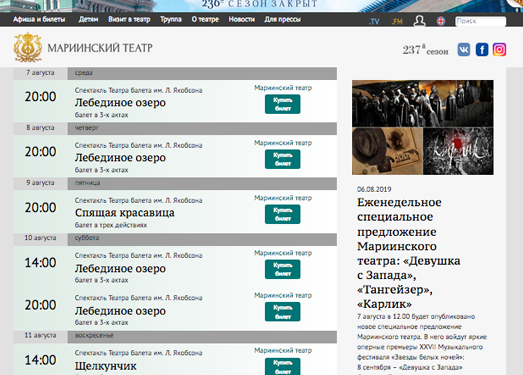Screen dimensions: 523x375
Task: Click the Mariinsky Theatre golden logo
Action: click(x=28, y=47)
